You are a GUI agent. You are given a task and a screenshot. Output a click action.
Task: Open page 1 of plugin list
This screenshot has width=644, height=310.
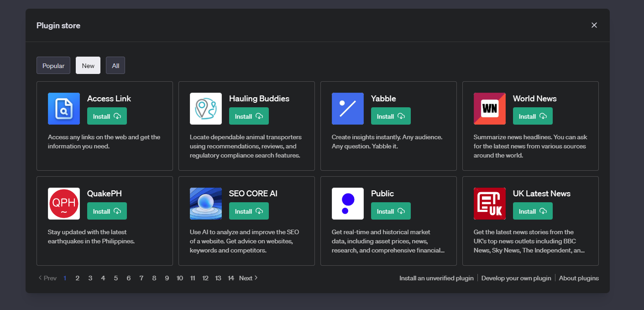(65, 278)
